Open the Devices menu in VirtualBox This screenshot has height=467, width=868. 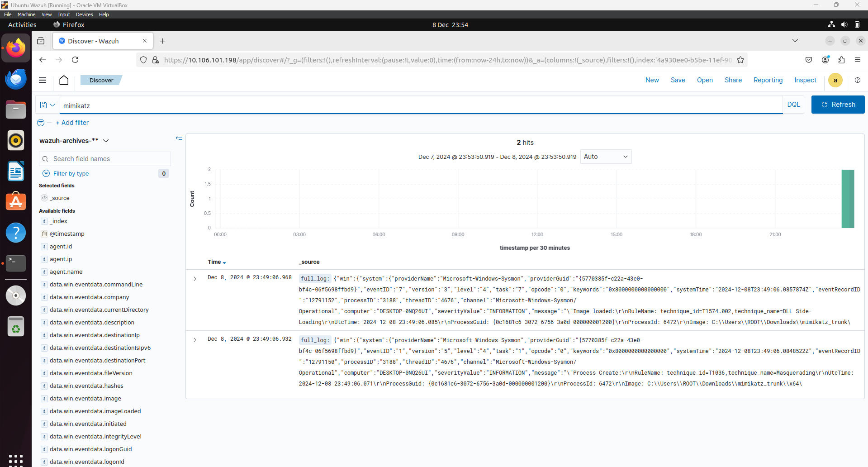[84, 14]
